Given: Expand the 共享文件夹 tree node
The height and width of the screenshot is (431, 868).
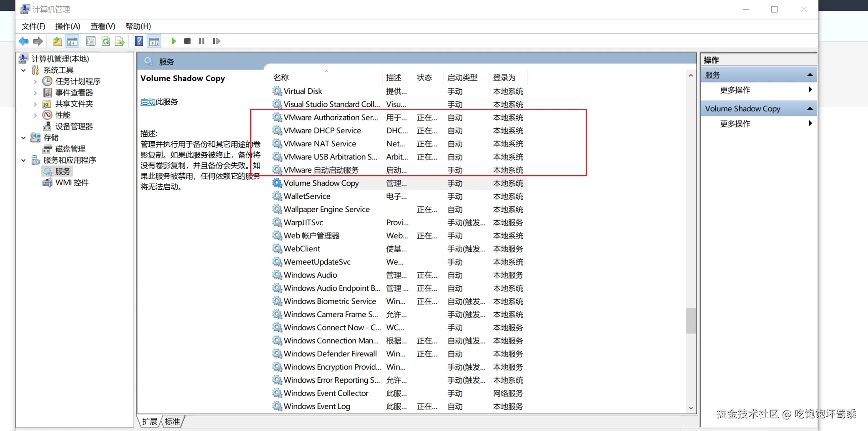Looking at the screenshot, I should (35, 104).
